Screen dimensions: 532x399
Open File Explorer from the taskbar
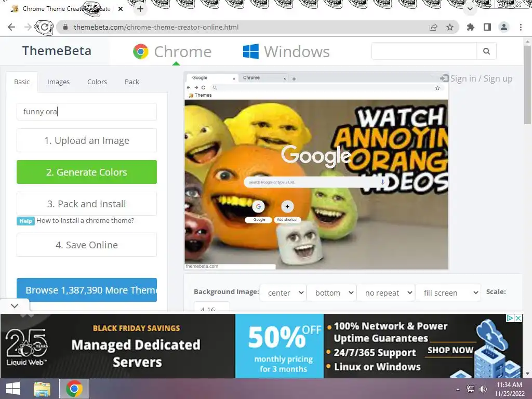point(42,389)
